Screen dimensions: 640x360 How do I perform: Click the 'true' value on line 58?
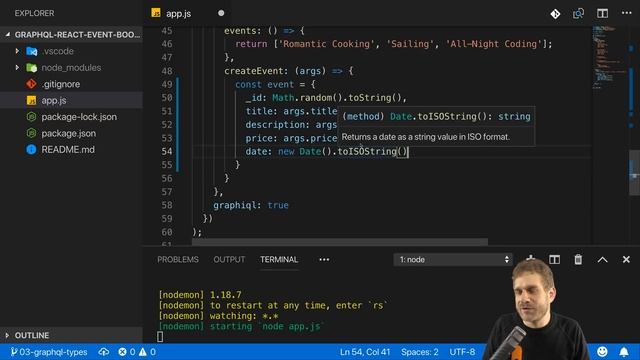coord(278,205)
